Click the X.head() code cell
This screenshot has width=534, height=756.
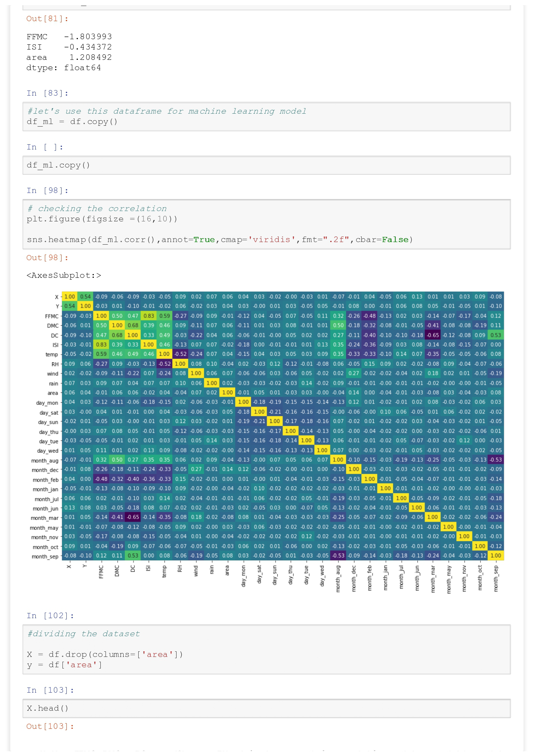click(267, 708)
